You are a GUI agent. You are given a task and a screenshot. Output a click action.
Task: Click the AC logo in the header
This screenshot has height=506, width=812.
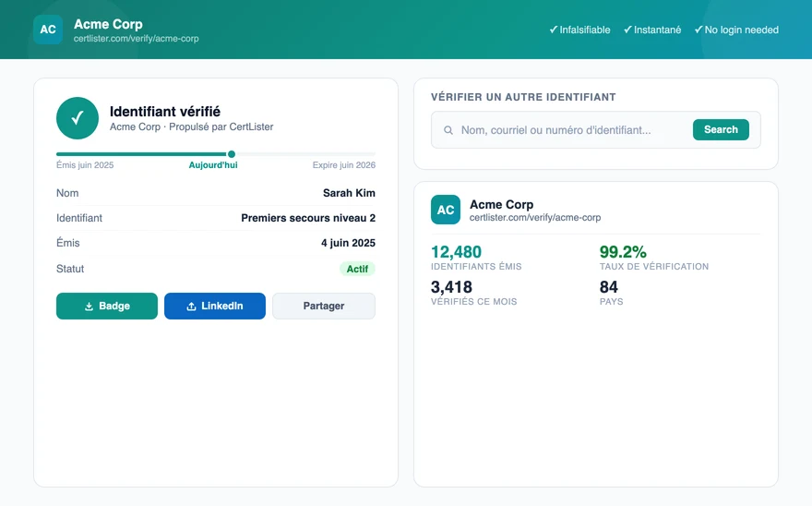click(x=48, y=29)
